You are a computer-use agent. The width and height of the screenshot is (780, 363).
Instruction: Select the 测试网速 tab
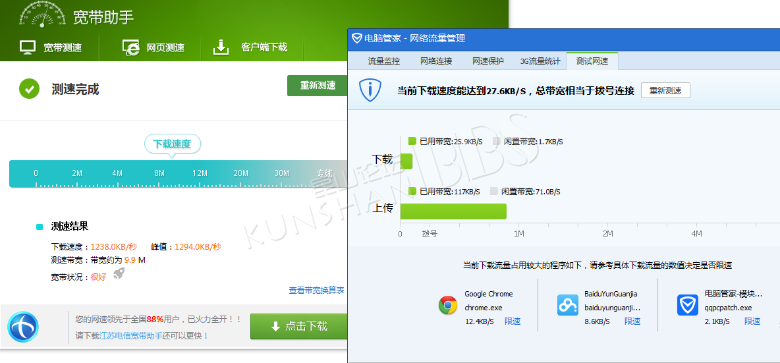592,61
